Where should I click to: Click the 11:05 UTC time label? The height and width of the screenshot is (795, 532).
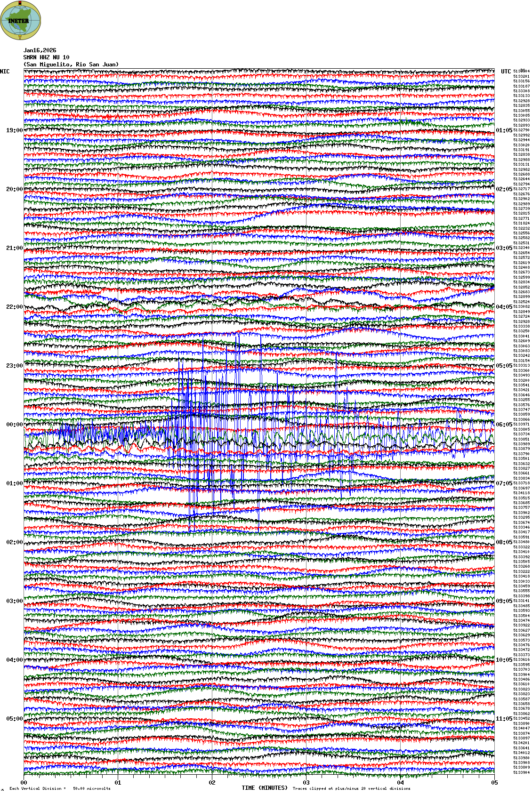(504, 719)
